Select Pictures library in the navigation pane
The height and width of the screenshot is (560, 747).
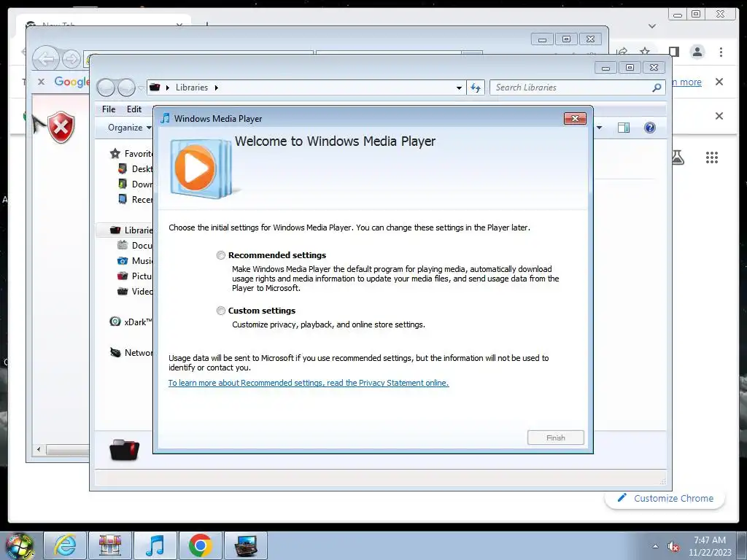(x=135, y=276)
